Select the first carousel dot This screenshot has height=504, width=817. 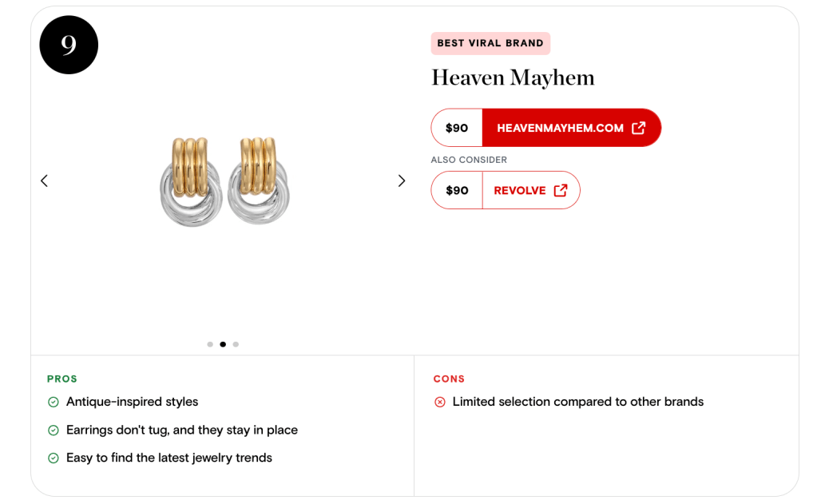click(x=210, y=344)
